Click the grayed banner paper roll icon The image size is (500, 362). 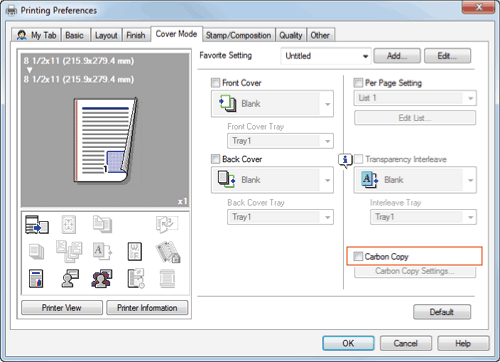[167, 279]
